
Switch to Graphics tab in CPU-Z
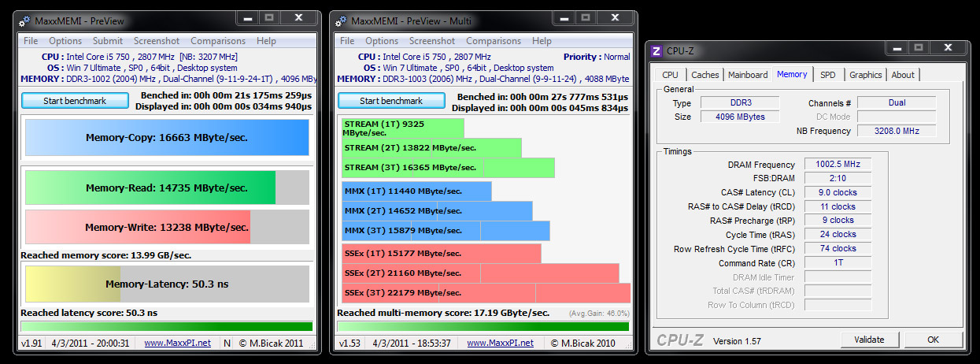(866, 75)
